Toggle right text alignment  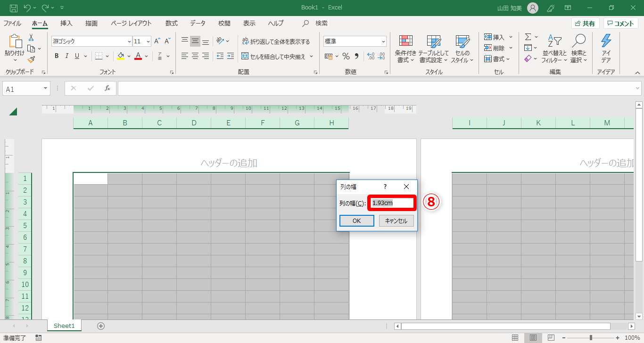[x=206, y=56]
